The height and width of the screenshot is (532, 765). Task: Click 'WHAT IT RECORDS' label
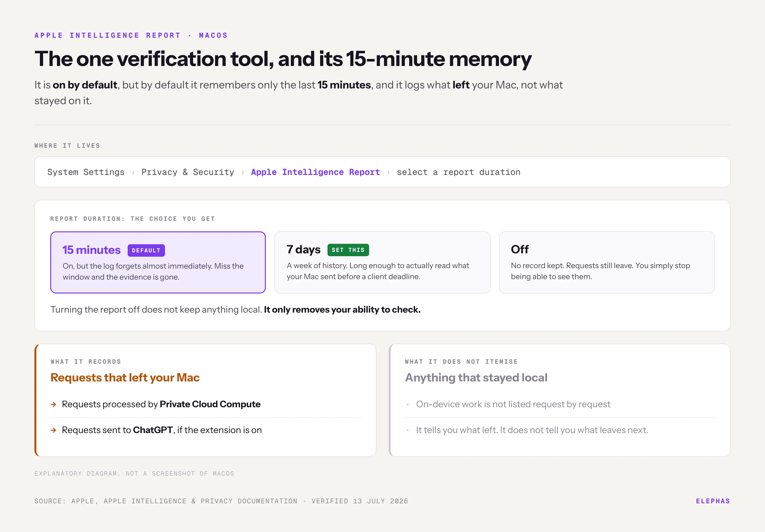(x=86, y=362)
